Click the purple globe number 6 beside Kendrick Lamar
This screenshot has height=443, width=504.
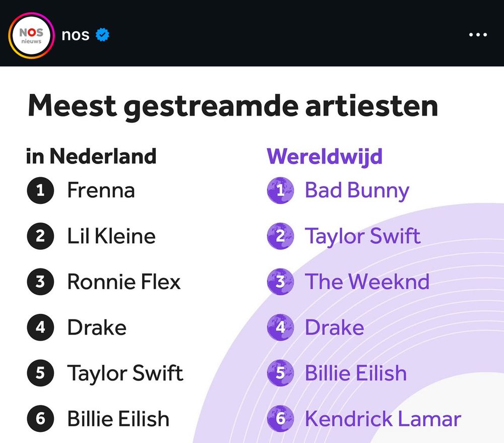point(280,419)
